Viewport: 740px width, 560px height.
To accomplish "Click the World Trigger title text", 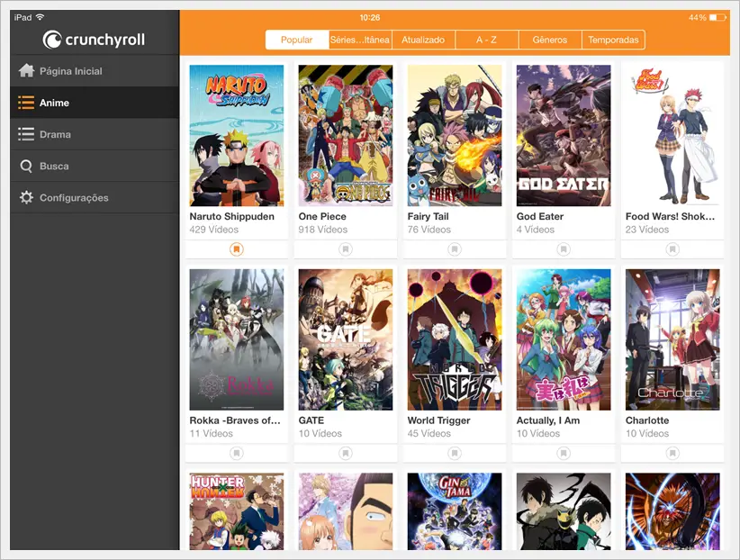I will 439,420.
